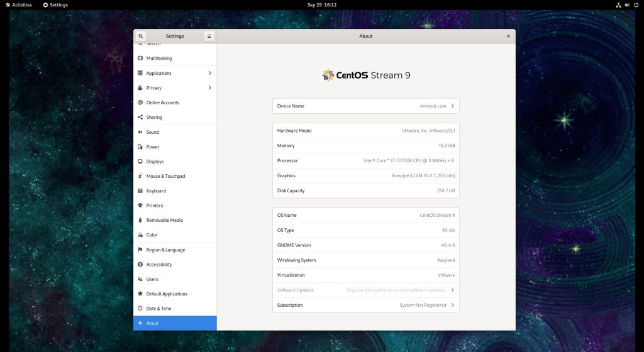644x352 pixels.
Task: Click the Hardware Model value VMware20,1
Action: click(x=428, y=131)
